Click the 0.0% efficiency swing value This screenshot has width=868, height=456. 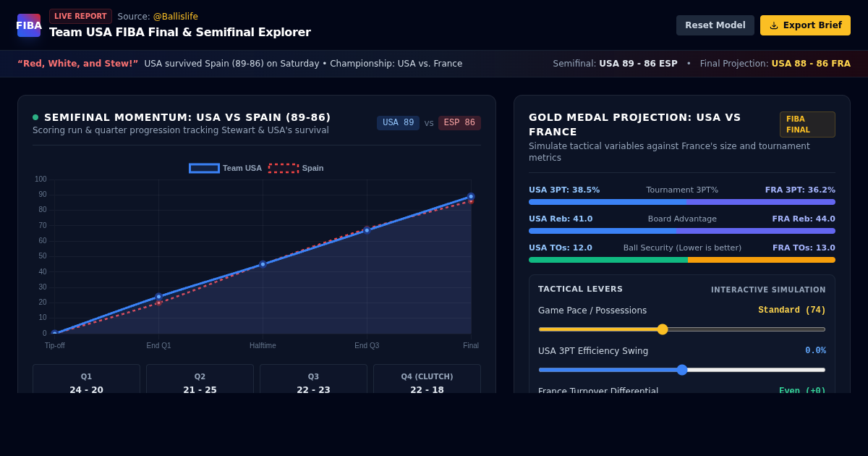click(816, 351)
